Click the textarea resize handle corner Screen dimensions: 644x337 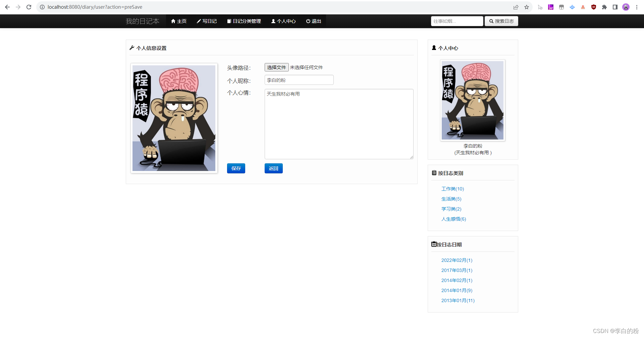tap(412, 157)
